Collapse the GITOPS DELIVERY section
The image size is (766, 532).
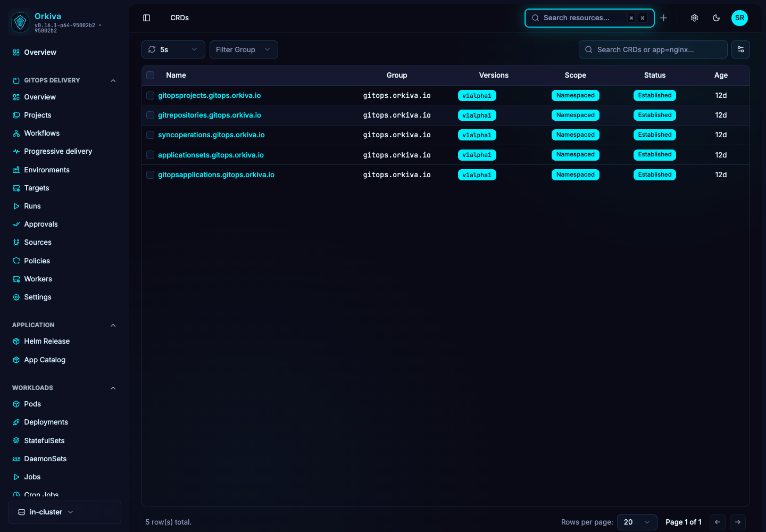pyautogui.click(x=113, y=80)
